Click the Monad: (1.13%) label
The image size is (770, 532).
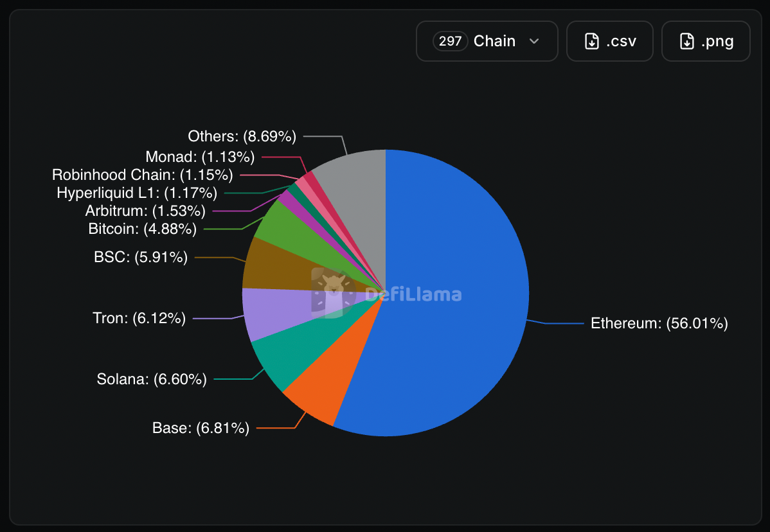[200, 157]
